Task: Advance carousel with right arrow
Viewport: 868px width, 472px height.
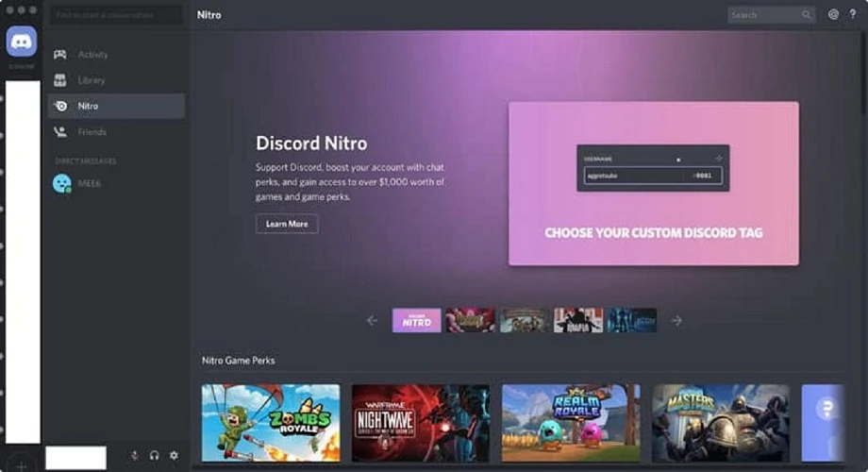Action: tap(676, 321)
